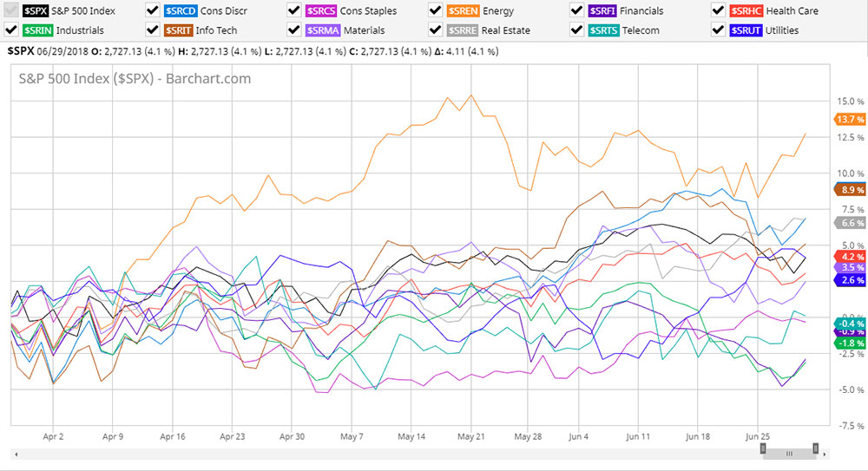Uncheck the Utilities checkbox
The image size is (868, 471).
(x=718, y=29)
